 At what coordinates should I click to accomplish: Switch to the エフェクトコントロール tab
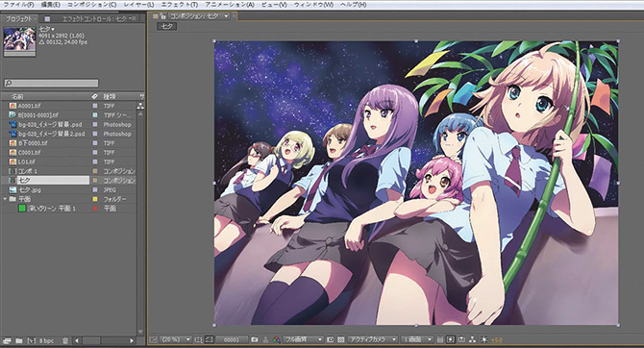94,19
